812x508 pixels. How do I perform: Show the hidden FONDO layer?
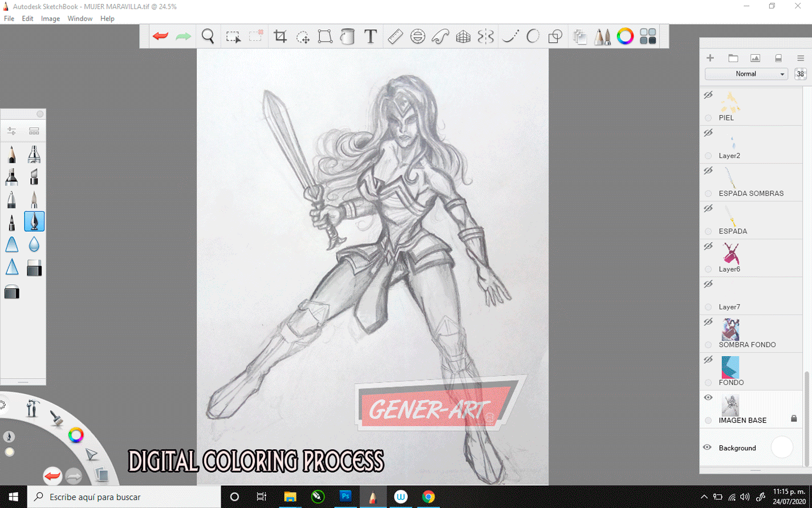(x=708, y=360)
